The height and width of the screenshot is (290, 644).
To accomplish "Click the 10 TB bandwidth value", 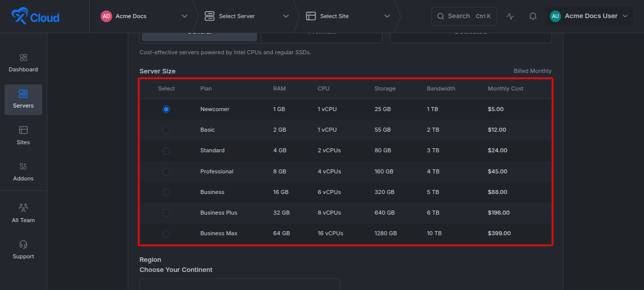I will [x=434, y=233].
